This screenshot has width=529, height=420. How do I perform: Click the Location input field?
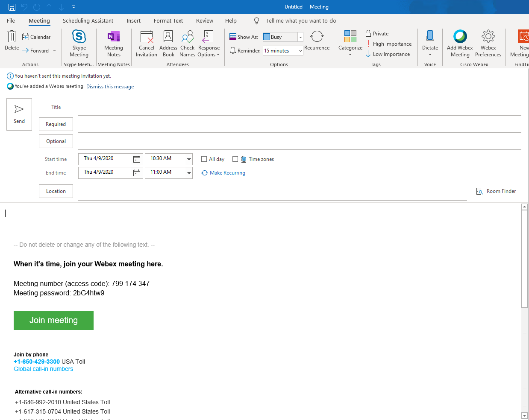tap(273, 192)
